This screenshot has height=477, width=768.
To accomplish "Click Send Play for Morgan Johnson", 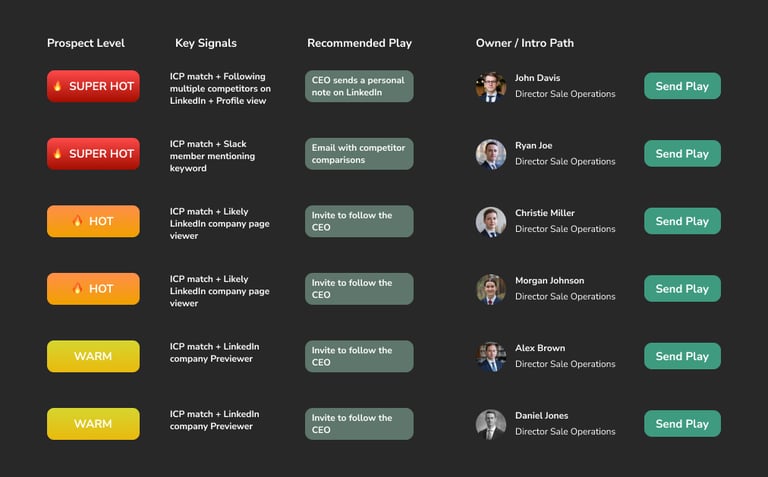I will 682,289.
